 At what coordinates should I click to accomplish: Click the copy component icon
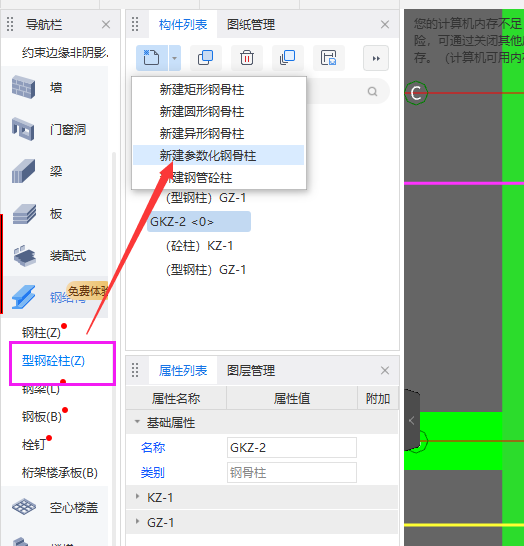pyautogui.click(x=205, y=58)
